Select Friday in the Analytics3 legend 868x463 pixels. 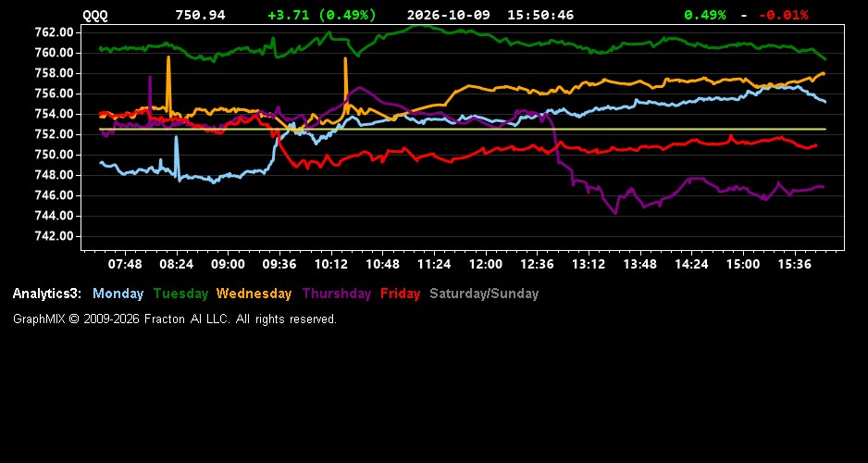click(401, 294)
